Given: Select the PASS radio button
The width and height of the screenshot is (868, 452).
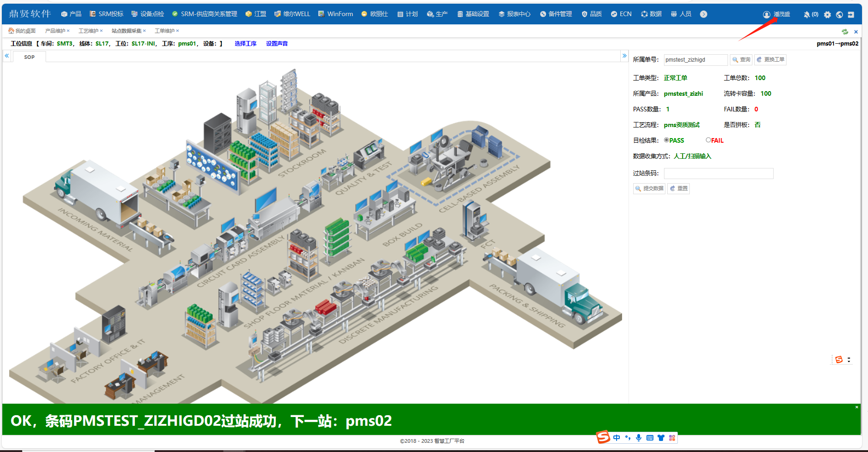Looking at the screenshot, I should tap(666, 140).
